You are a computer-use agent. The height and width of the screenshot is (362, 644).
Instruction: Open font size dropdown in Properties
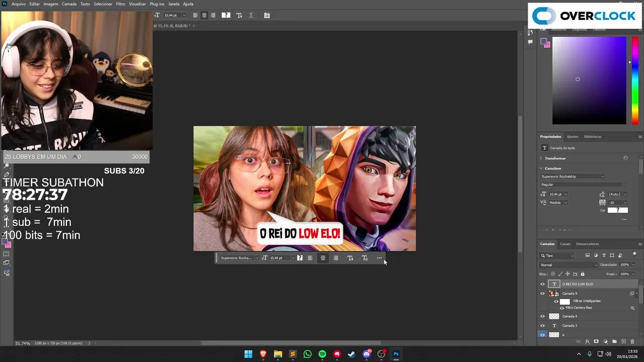click(x=566, y=194)
